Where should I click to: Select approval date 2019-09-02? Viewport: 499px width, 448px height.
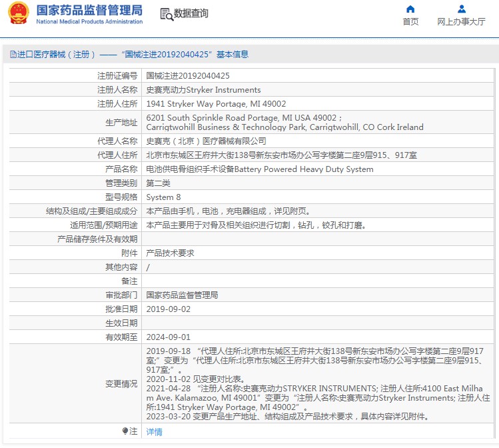[x=169, y=309]
